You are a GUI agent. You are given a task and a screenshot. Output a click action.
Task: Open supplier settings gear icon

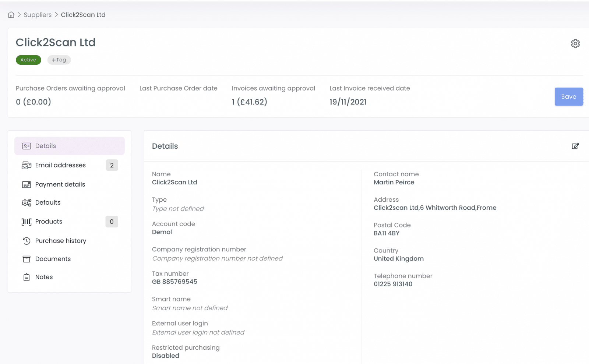575,43
